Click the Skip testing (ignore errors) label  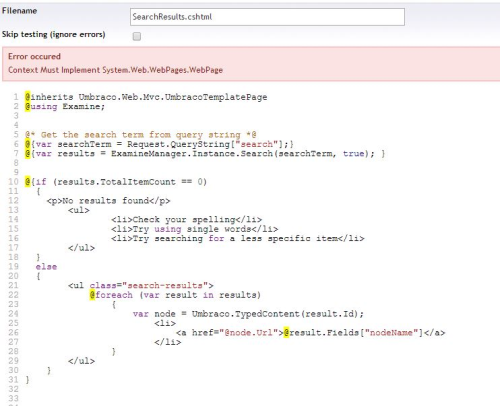[54, 34]
